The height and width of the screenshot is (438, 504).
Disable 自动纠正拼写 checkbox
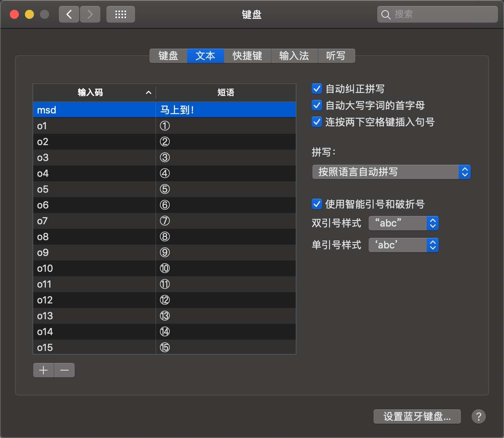click(x=317, y=89)
